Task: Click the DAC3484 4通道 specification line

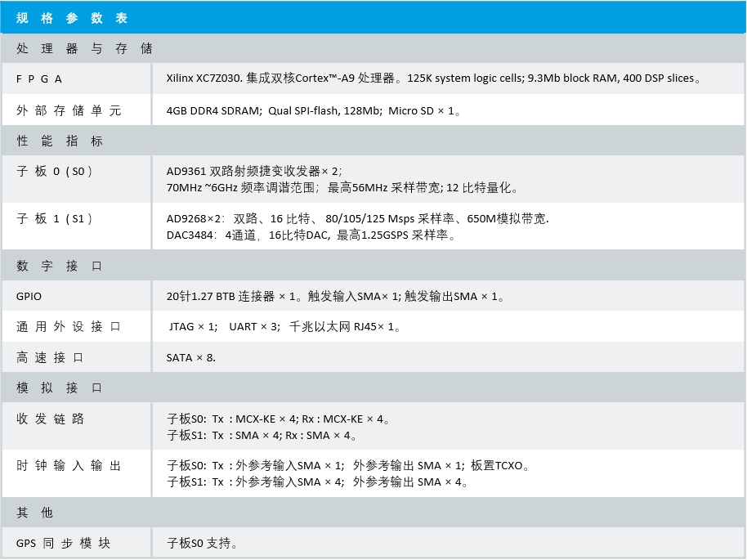Action: click(311, 235)
